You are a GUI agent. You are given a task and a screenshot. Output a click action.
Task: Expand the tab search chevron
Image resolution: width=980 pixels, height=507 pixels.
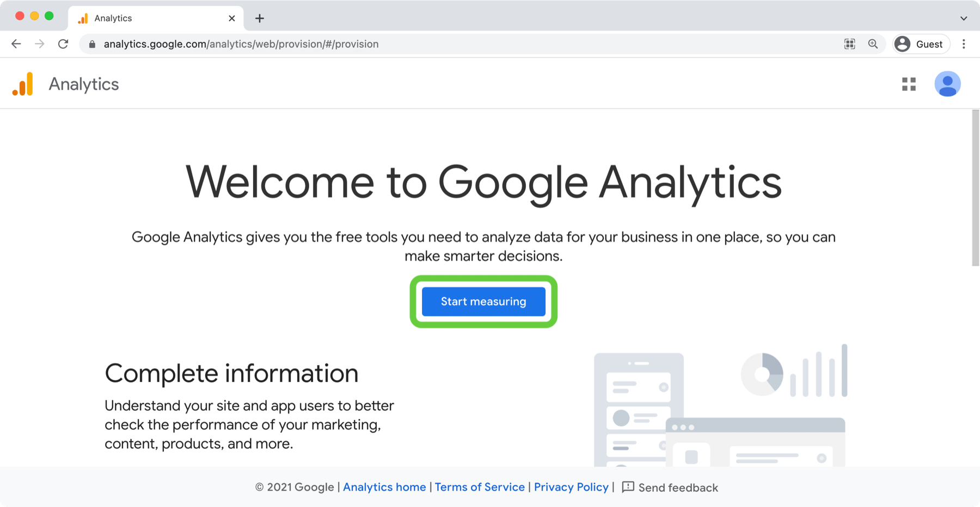[964, 18]
